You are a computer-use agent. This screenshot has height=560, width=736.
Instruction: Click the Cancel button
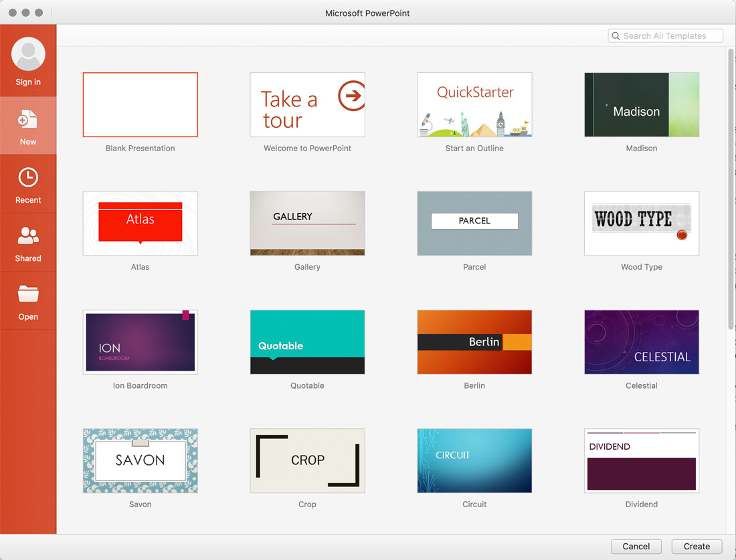(636, 546)
